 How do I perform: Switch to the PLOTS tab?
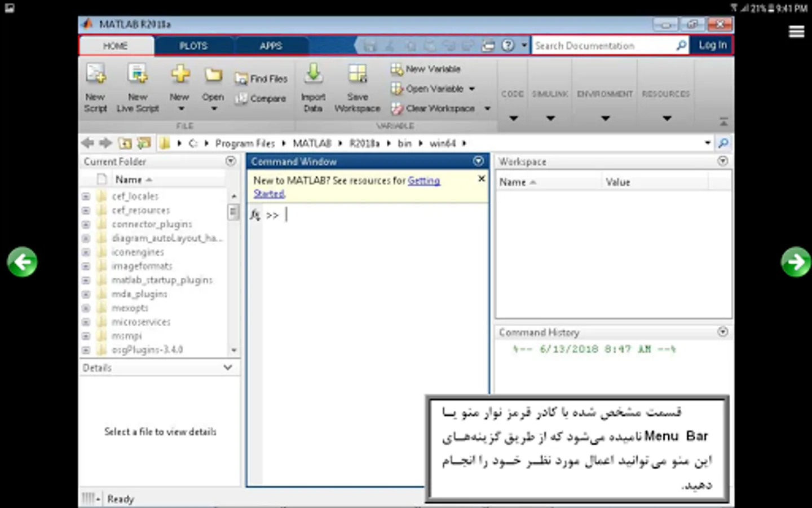click(193, 46)
